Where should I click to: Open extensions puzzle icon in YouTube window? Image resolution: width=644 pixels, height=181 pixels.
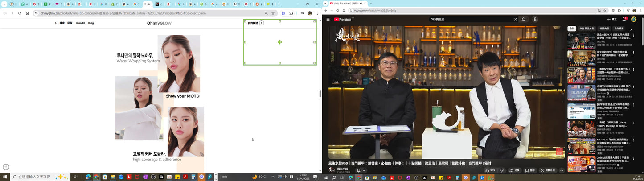[x=619, y=10]
